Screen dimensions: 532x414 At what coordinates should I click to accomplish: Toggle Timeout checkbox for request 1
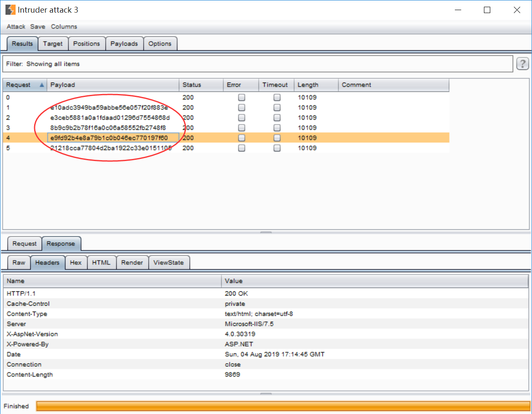tap(277, 108)
